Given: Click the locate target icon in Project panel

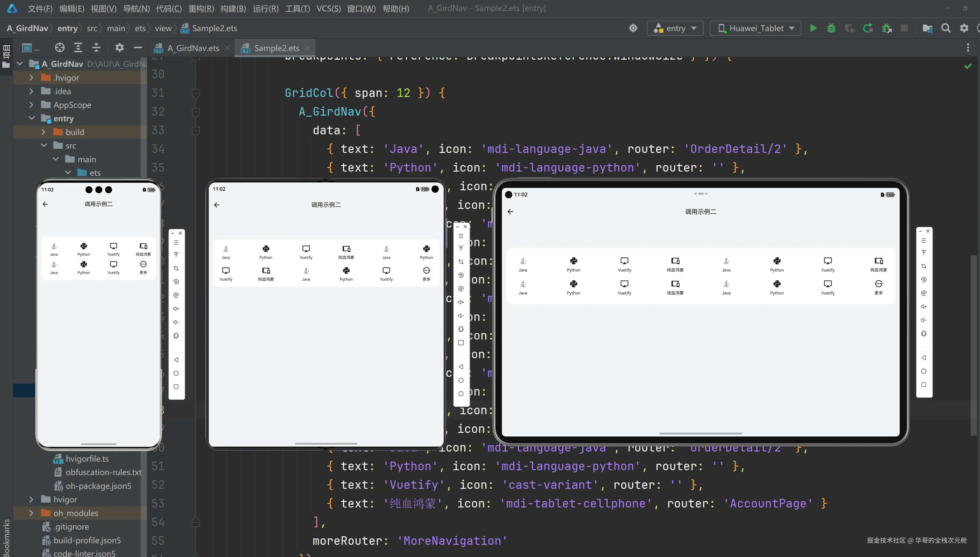Looking at the screenshot, I should (60, 48).
